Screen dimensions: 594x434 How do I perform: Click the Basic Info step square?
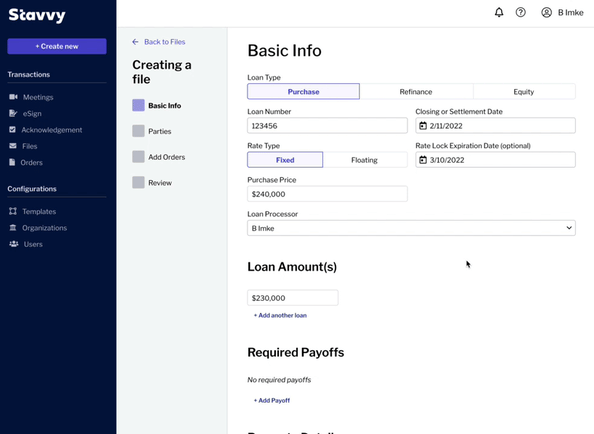tap(138, 105)
